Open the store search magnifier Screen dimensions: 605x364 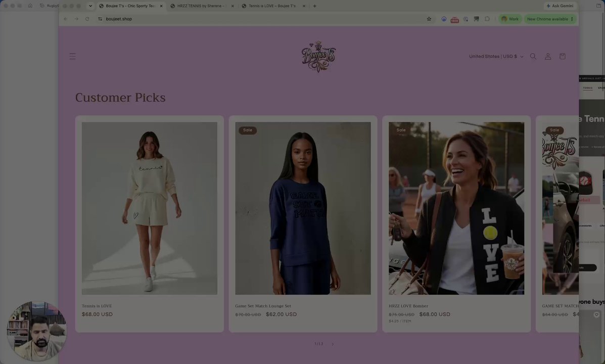pos(533,56)
